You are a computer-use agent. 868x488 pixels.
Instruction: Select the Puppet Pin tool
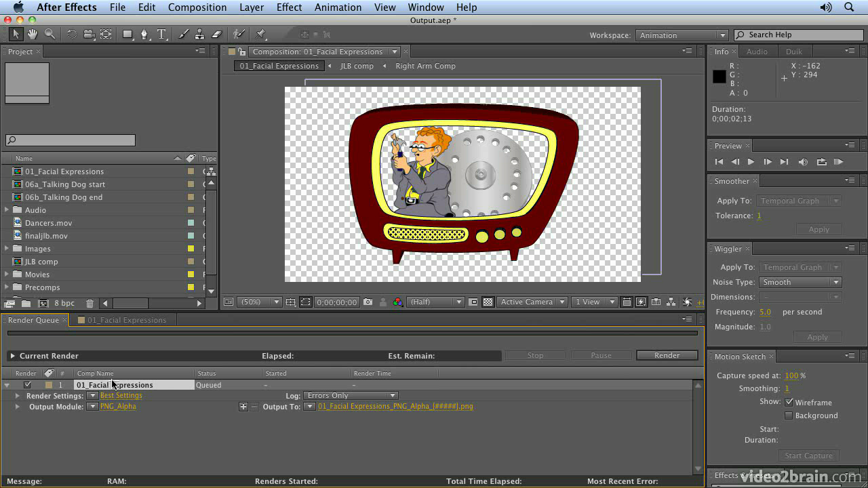click(261, 34)
